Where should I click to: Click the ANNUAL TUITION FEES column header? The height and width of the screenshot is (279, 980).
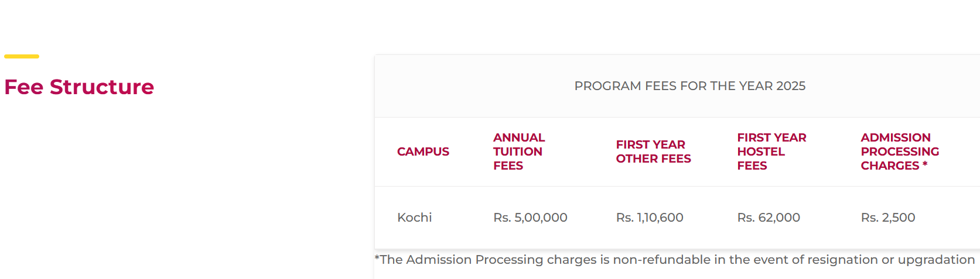tap(518, 151)
